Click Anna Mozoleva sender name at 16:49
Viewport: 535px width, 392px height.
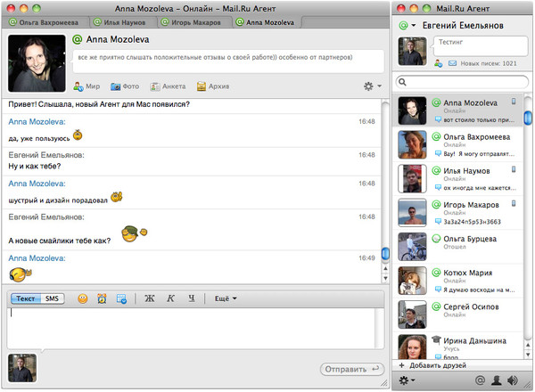(x=37, y=258)
